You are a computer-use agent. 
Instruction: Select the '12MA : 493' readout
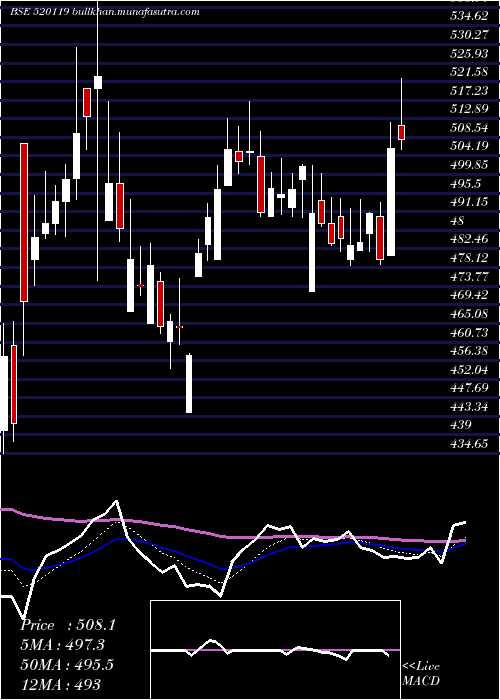pos(60,684)
